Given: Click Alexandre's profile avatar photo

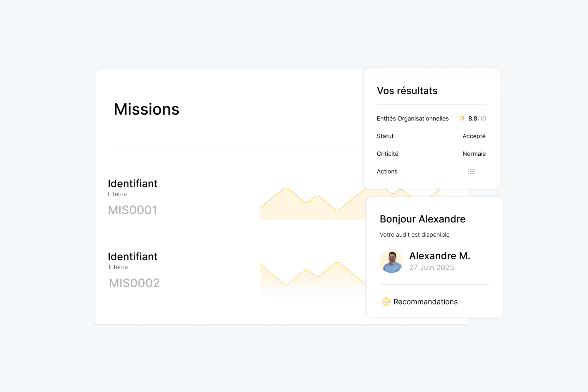Looking at the screenshot, I should 391,261.
